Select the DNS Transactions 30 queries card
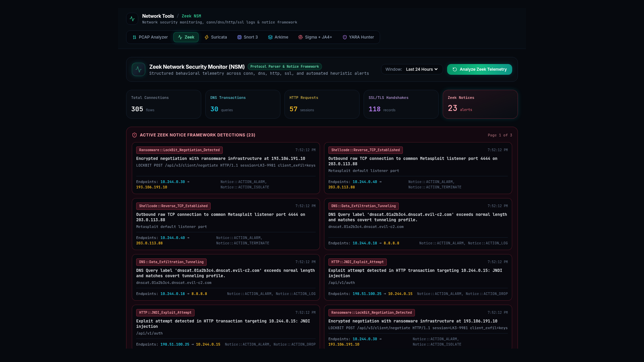 coord(243,104)
